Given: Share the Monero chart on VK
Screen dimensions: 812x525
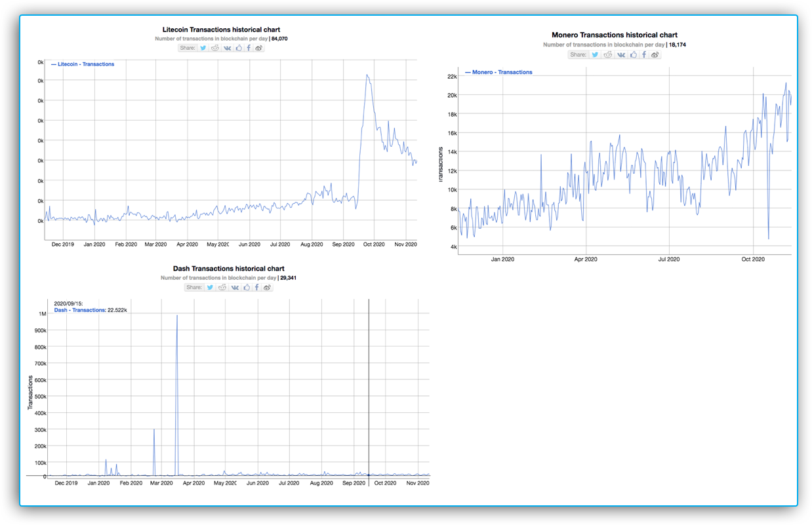Looking at the screenshot, I should 621,54.
